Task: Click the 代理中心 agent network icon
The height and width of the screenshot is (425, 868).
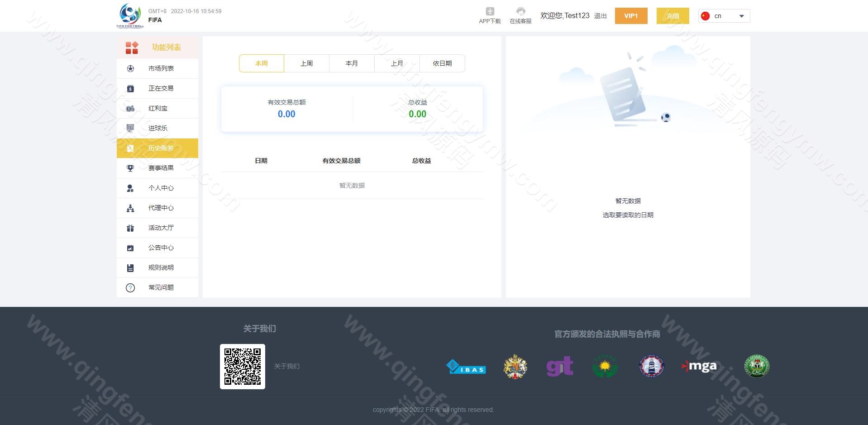Action: (x=130, y=208)
